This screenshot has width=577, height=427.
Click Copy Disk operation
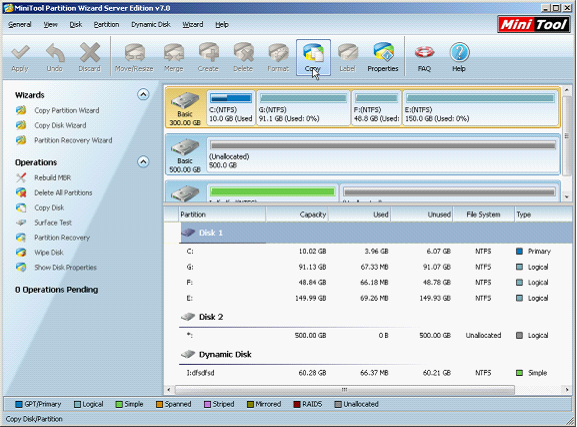[x=49, y=208]
